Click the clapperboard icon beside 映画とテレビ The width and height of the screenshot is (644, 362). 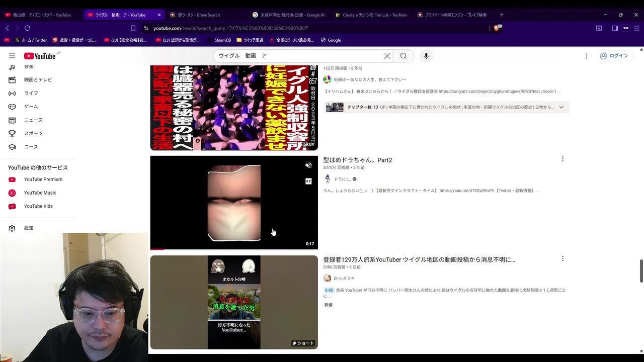pos(13,79)
